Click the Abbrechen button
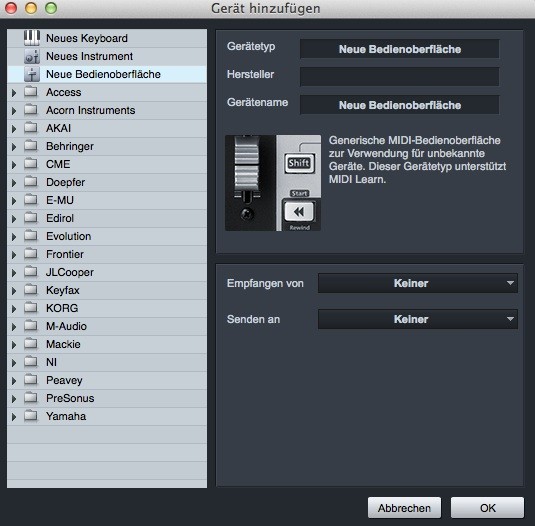The width and height of the screenshot is (535, 526). coord(404,508)
